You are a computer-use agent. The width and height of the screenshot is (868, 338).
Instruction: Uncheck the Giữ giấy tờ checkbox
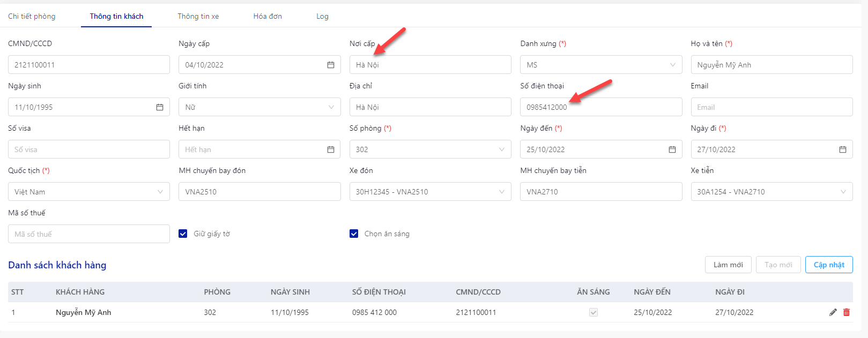click(x=183, y=234)
